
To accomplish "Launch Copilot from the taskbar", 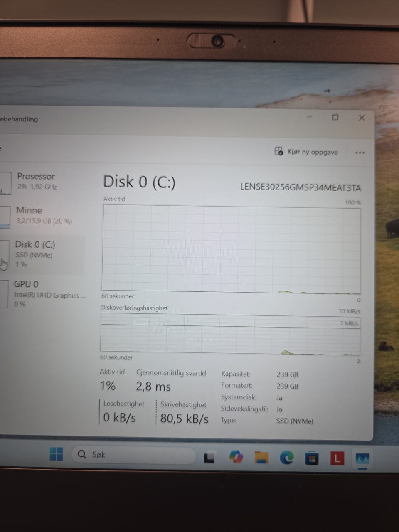I will click(x=236, y=457).
